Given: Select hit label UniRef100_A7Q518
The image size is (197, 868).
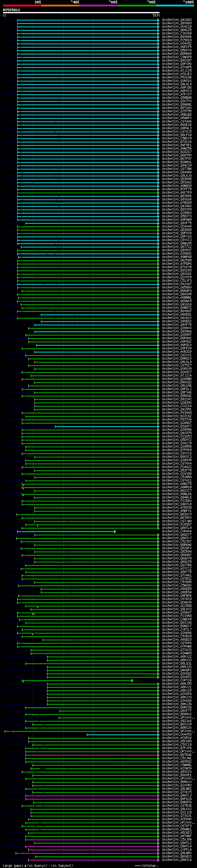Looking at the screenshot, I should click(176, 738).
